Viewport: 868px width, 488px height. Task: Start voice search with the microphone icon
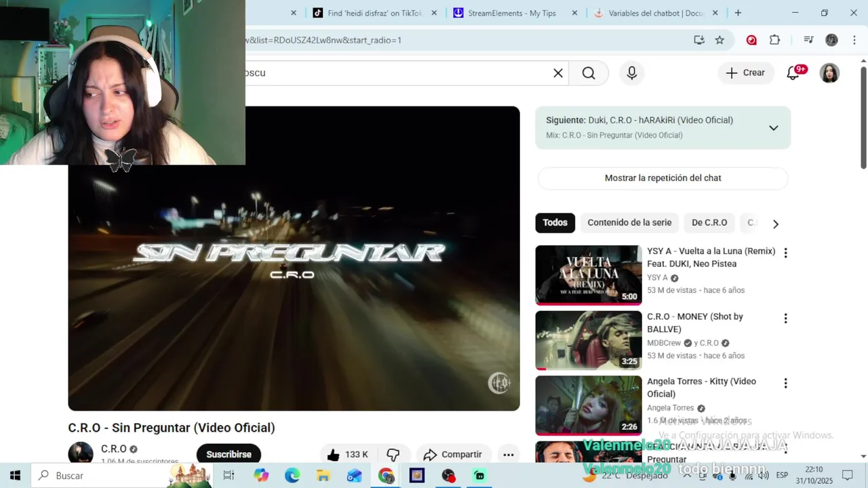coord(632,73)
